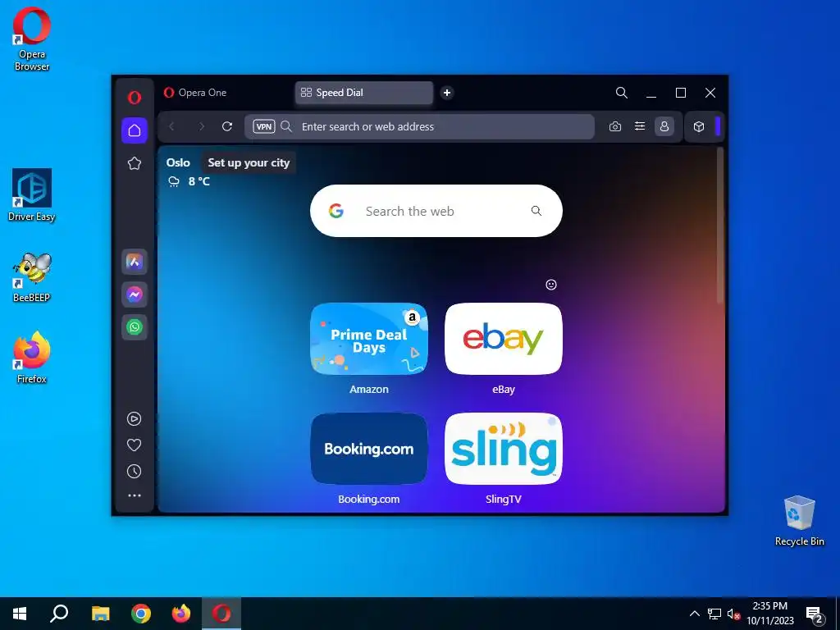Click the Google logo in search box
This screenshot has width=840, height=630.
336,211
